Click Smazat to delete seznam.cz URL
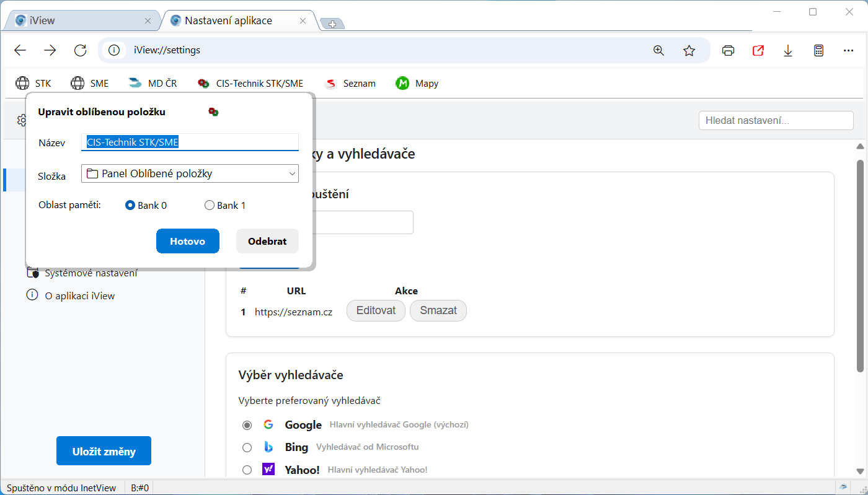The width and height of the screenshot is (868, 495). click(x=438, y=310)
